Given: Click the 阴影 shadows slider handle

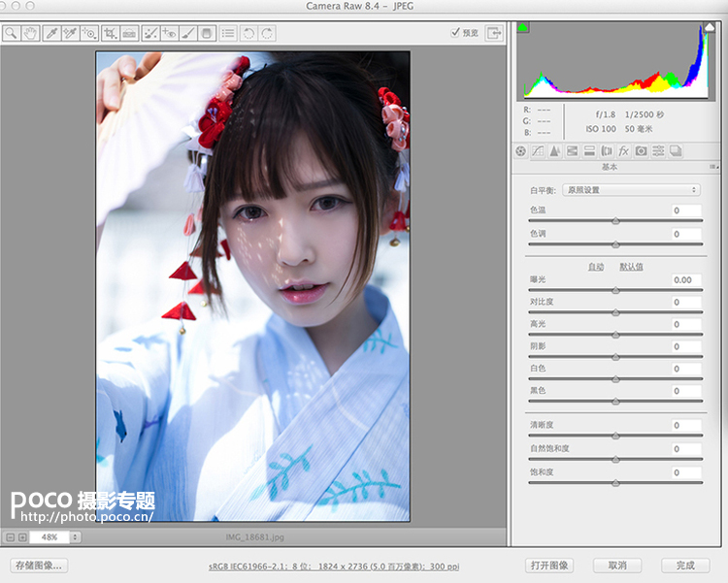Looking at the screenshot, I should point(615,357).
